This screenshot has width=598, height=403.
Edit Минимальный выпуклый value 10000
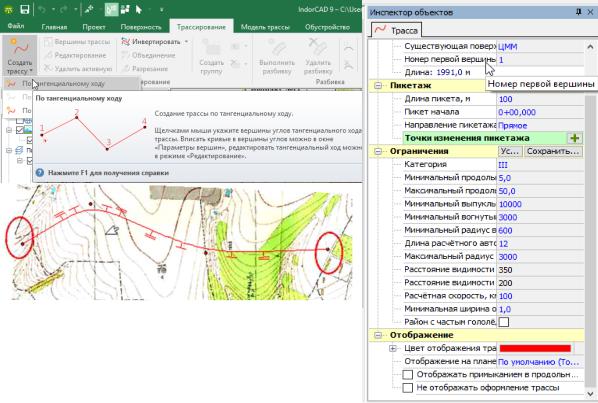point(540,204)
